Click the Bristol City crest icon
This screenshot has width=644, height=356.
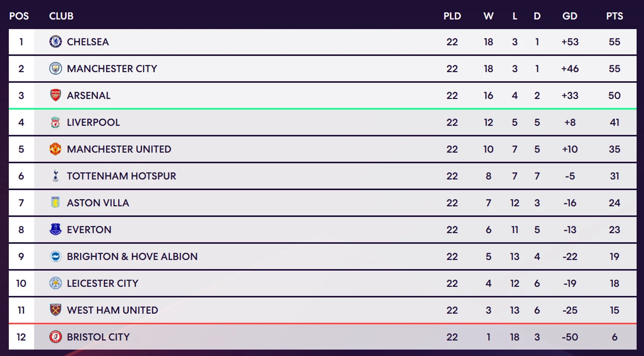pyautogui.click(x=56, y=337)
